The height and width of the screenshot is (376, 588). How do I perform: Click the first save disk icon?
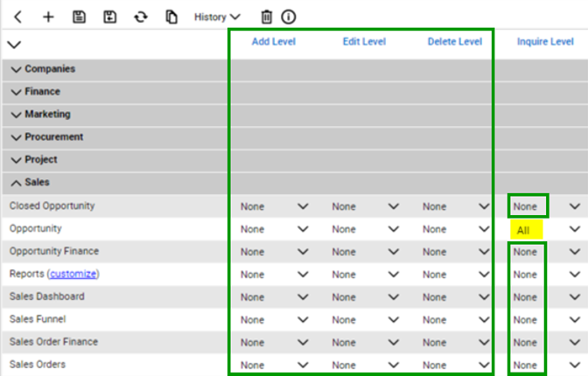tap(79, 17)
